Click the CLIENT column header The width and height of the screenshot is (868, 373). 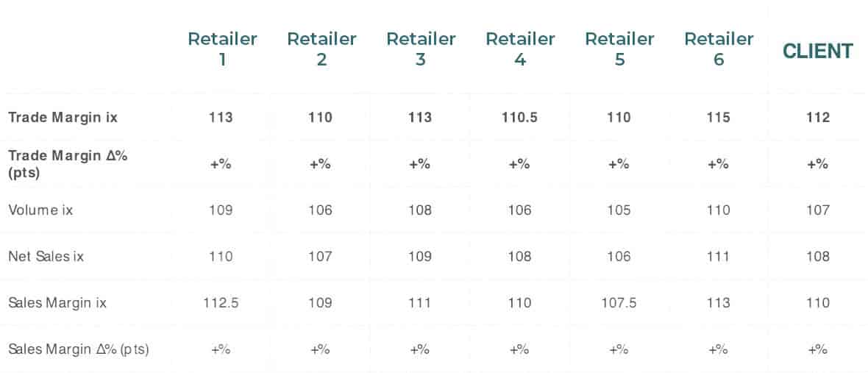tap(818, 51)
